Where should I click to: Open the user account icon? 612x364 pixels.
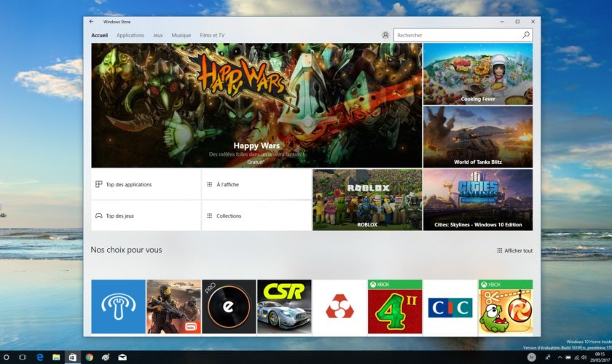[385, 35]
